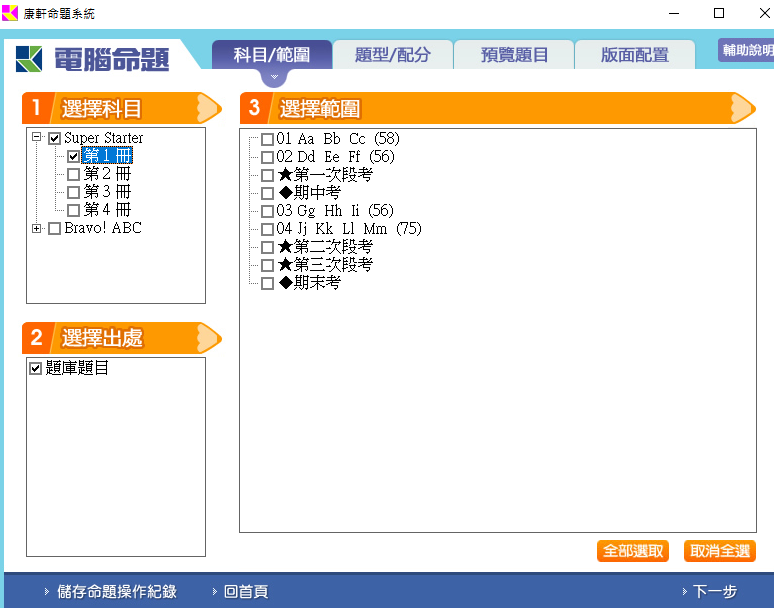Expand the Bravo! ABC tree node
The height and width of the screenshot is (608, 774).
pos(37,228)
